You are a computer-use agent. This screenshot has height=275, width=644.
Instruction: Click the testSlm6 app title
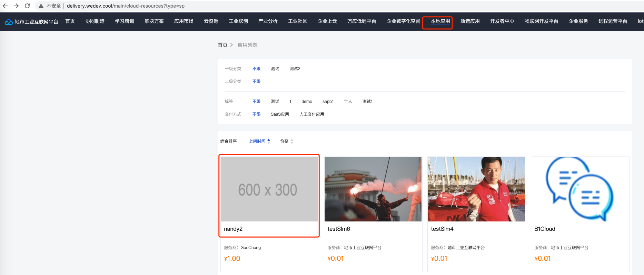tap(339, 229)
